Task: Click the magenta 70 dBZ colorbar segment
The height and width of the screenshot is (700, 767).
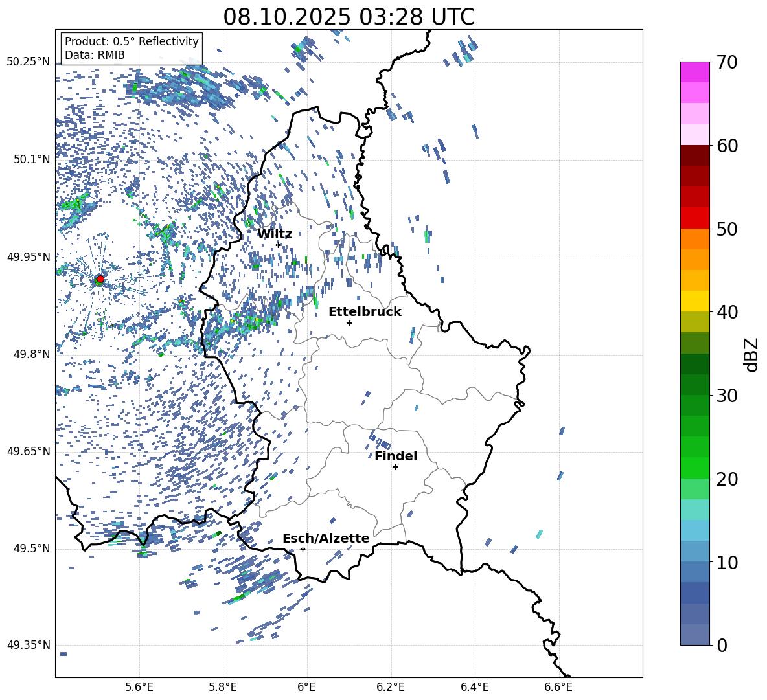Action: tap(694, 72)
